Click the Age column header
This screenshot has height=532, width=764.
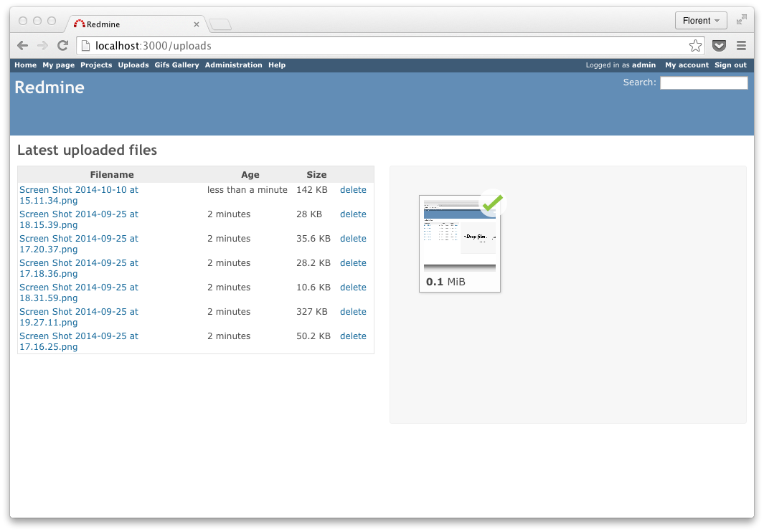pos(250,174)
